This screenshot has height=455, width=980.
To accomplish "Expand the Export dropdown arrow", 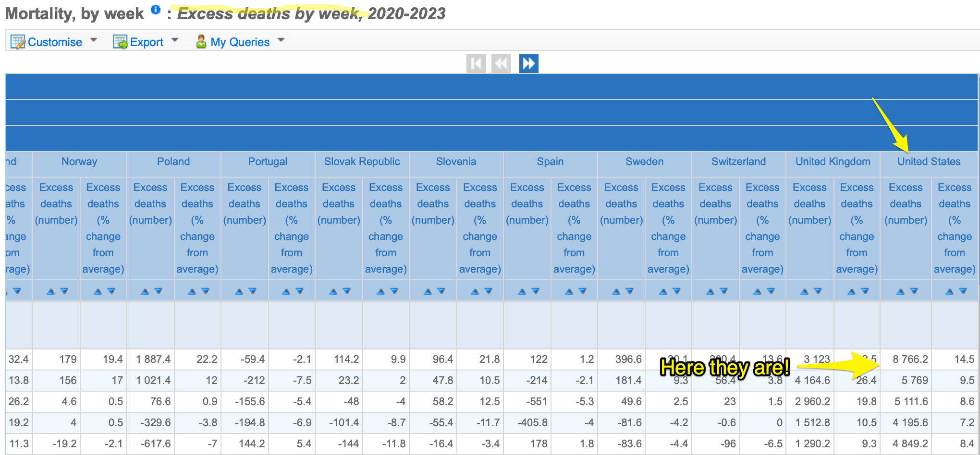I will [x=175, y=40].
